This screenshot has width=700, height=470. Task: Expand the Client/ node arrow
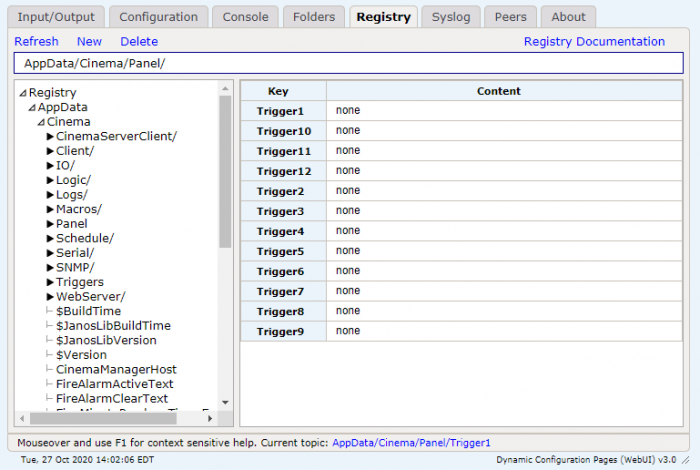click(x=50, y=151)
